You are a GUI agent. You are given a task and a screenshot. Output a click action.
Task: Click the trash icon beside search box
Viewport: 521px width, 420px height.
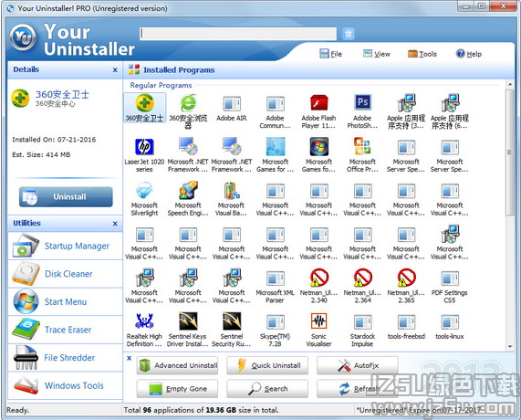click(348, 34)
